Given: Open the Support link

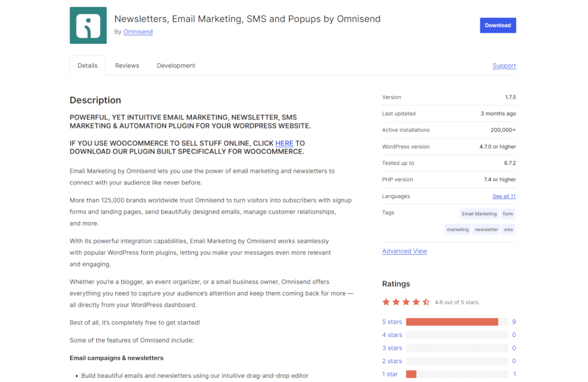Looking at the screenshot, I should [x=504, y=66].
